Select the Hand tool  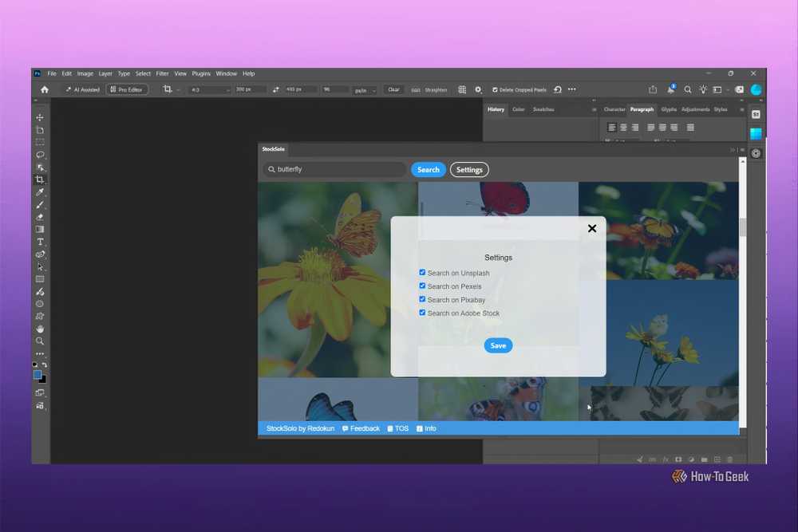[40, 329]
